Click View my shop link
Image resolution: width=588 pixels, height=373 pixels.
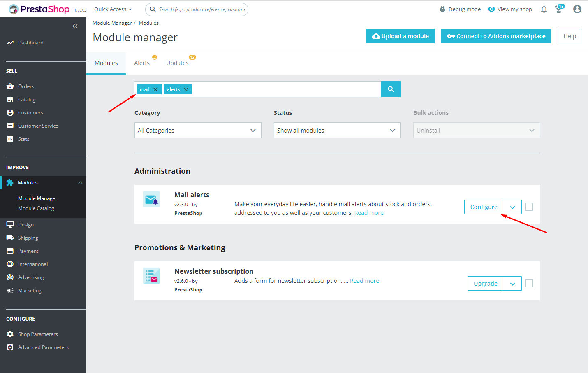[510, 9]
